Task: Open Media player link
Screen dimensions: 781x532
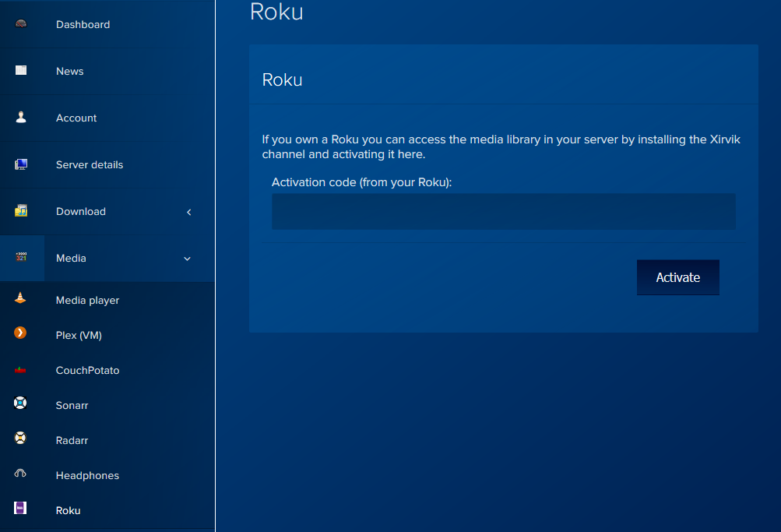Action: tap(87, 301)
